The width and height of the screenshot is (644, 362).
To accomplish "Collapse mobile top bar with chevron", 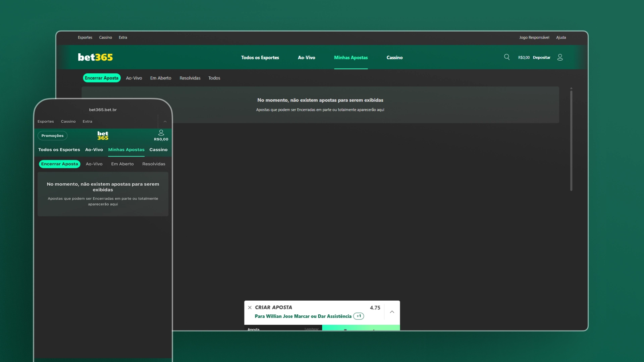I will coord(165,122).
